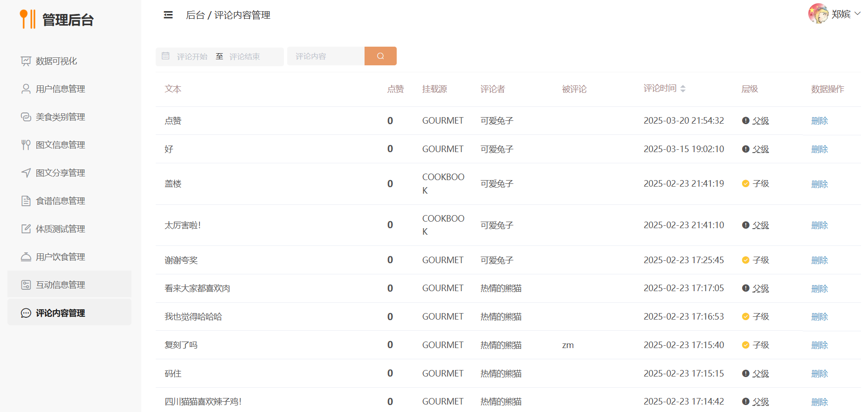Click the paper-plane share management icon
Screen dimensions: 868x412
pyautogui.click(x=26, y=173)
